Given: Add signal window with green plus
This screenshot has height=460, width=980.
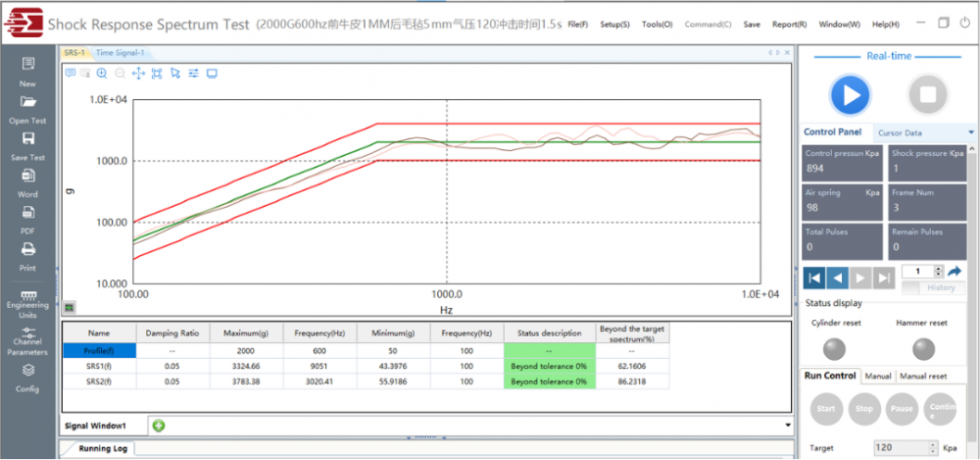Looking at the screenshot, I should (158, 425).
